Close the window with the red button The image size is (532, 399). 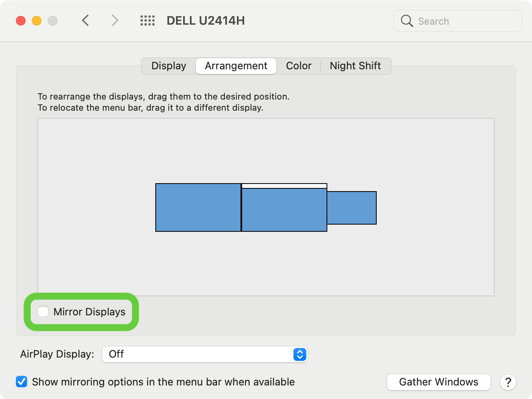click(x=21, y=21)
